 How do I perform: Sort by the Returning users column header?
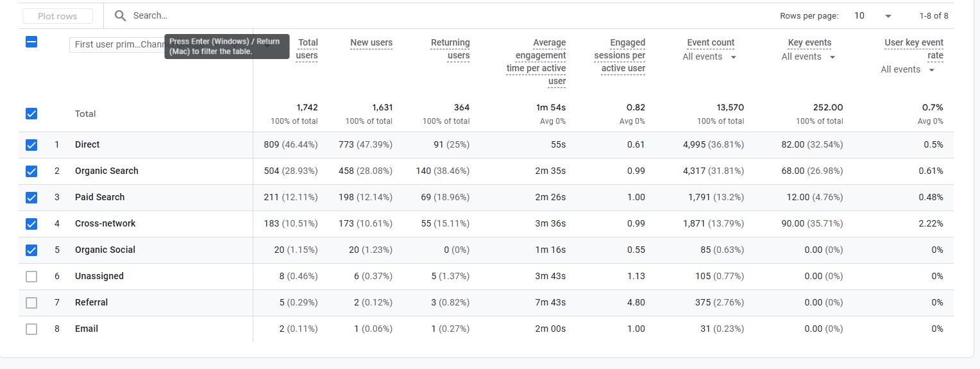click(x=450, y=49)
